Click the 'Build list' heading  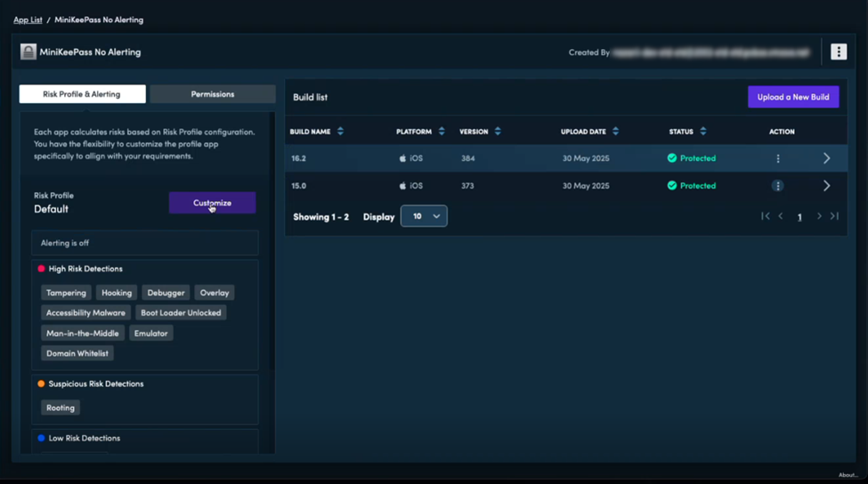click(310, 97)
